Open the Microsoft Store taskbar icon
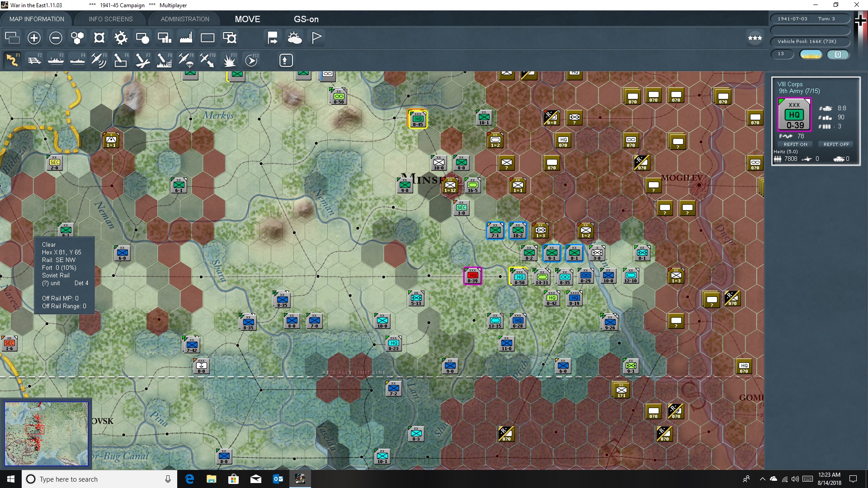The image size is (868, 488). tap(234, 479)
